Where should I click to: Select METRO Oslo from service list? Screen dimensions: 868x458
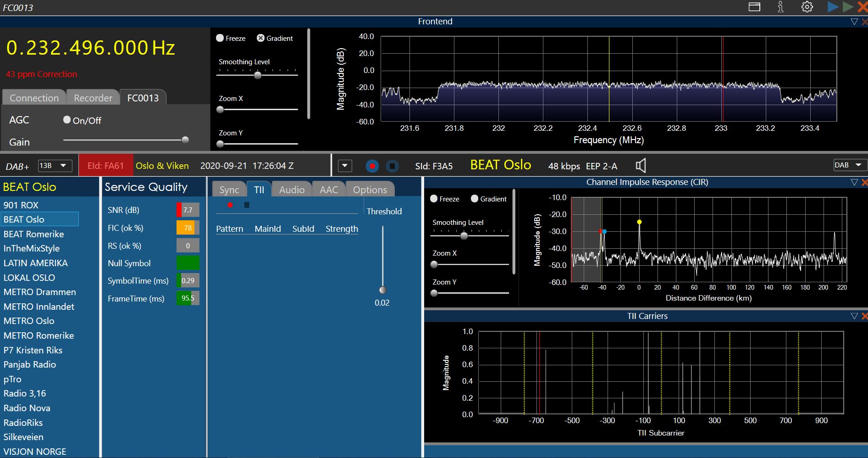29,321
